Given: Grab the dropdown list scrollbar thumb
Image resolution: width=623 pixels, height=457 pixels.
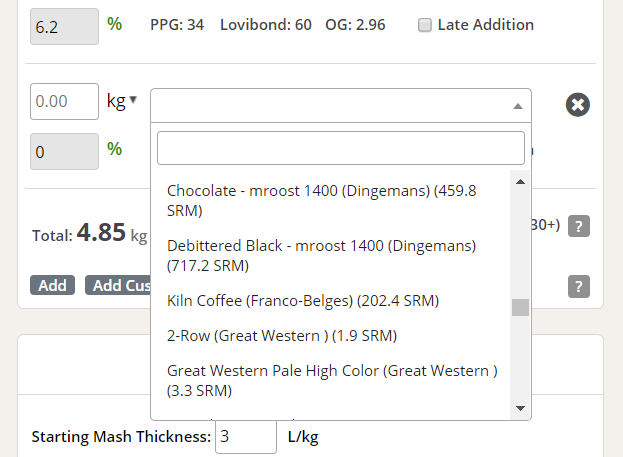Looking at the screenshot, I should pyautogui.click(x=520, y=307).
